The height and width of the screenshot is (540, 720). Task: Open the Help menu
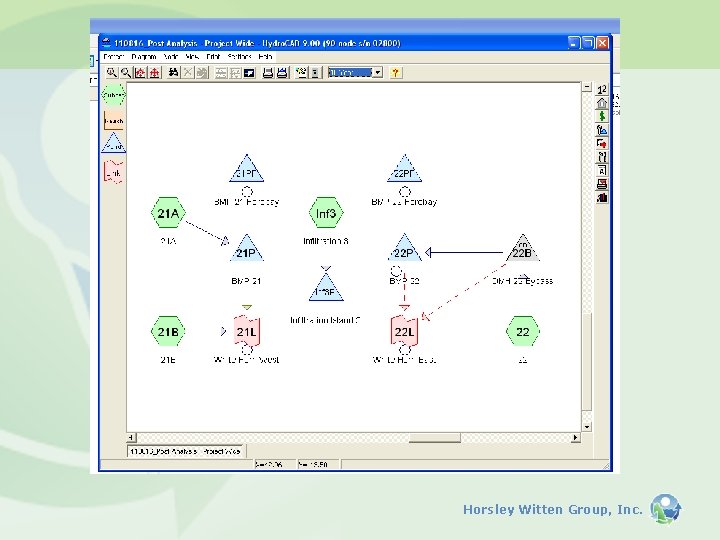pyautogui.click(x=265, y=56)
